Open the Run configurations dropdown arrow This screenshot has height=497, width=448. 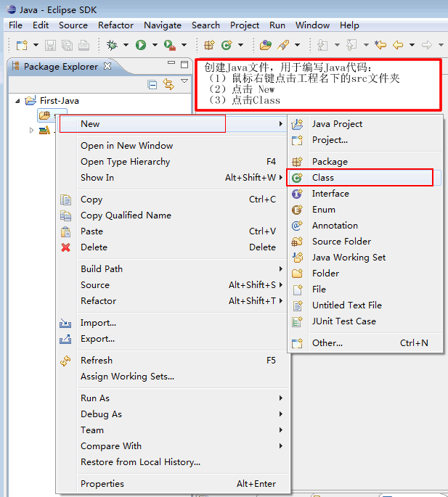[155, 45]
